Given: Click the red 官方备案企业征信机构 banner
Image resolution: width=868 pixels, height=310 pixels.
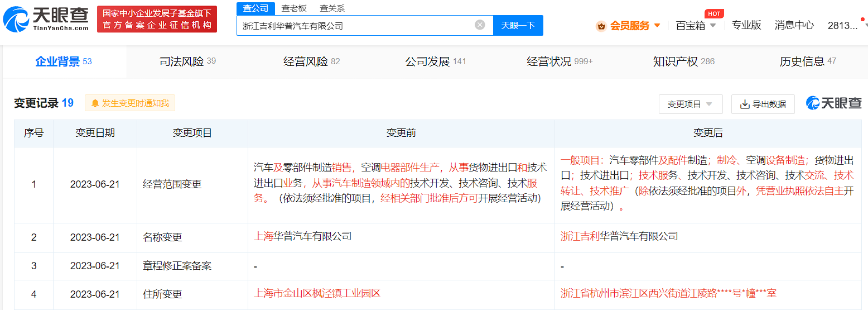Looking at the screenshot, I should point(157,20).
